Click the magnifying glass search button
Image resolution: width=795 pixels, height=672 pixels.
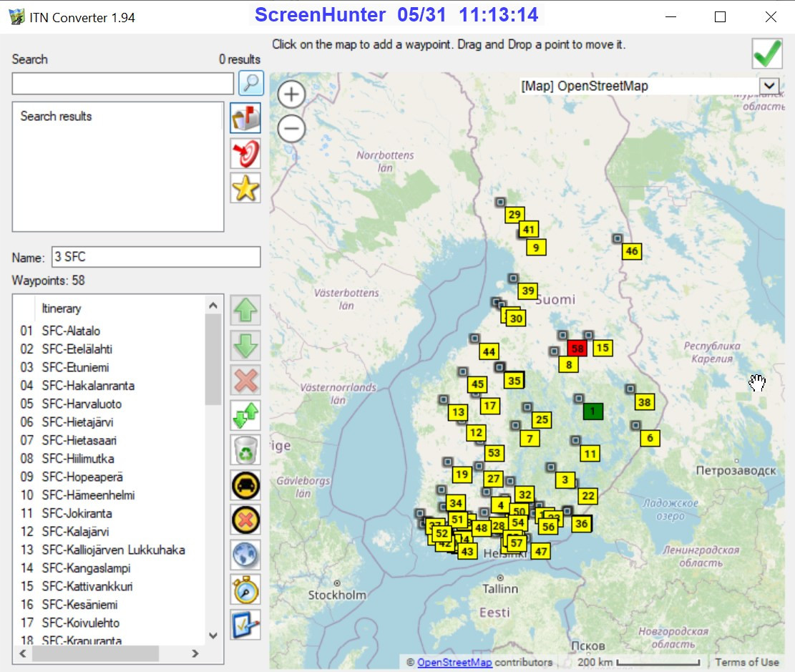click(251, 83)
